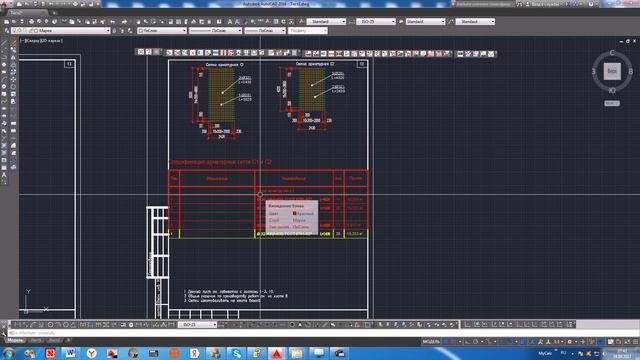Open viewport controls label Сверху 2D каркас
640x360 pixels.
click(42, 41)
